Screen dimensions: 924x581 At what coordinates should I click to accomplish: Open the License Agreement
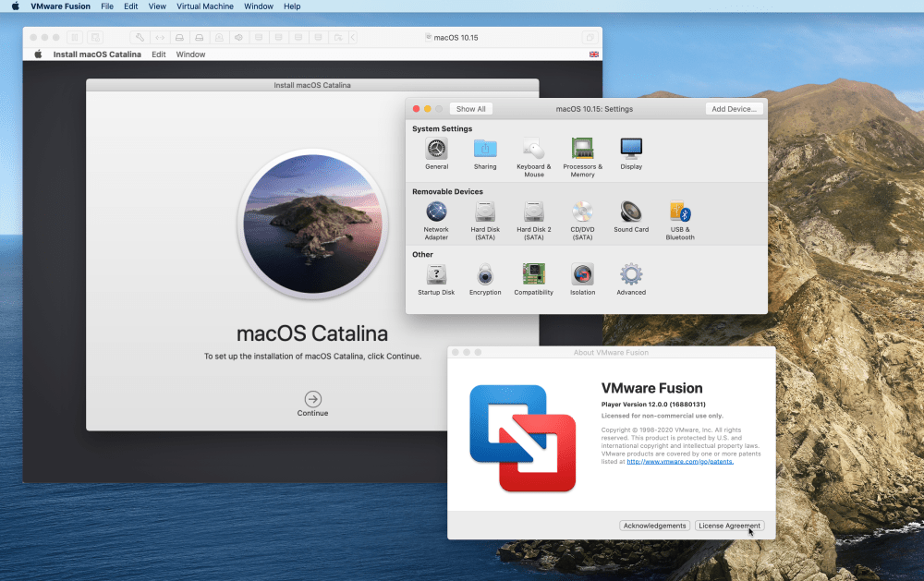[x=729, y=525]
